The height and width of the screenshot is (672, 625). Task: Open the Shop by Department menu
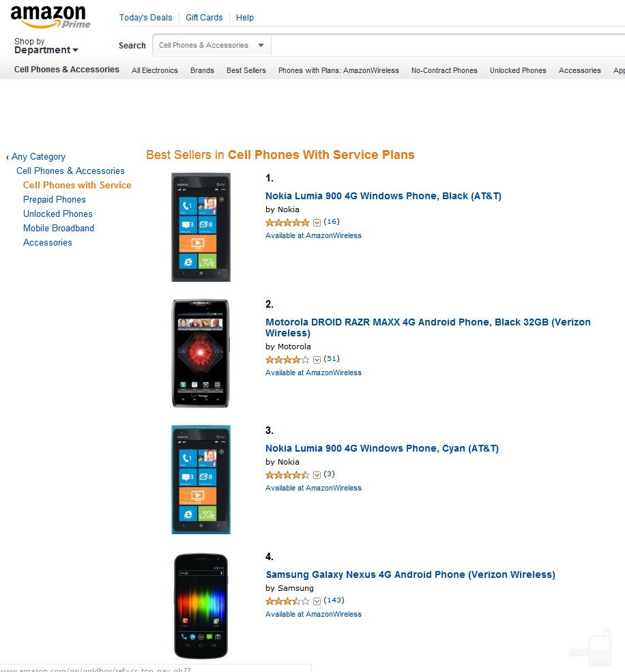tap(45, 46)
